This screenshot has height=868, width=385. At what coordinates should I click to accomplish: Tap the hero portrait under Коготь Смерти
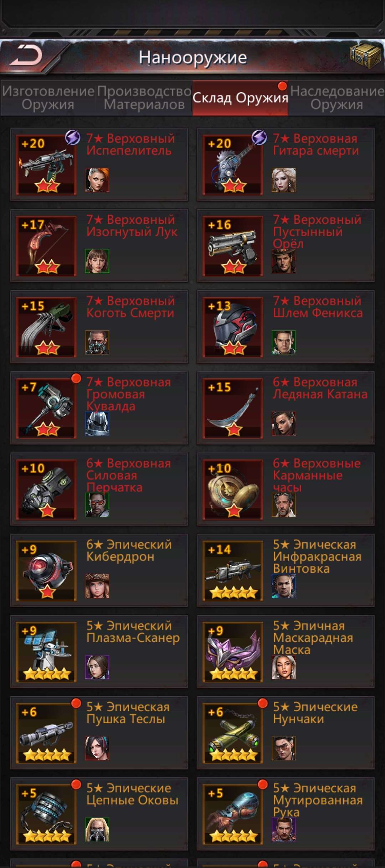coord(97,342)
